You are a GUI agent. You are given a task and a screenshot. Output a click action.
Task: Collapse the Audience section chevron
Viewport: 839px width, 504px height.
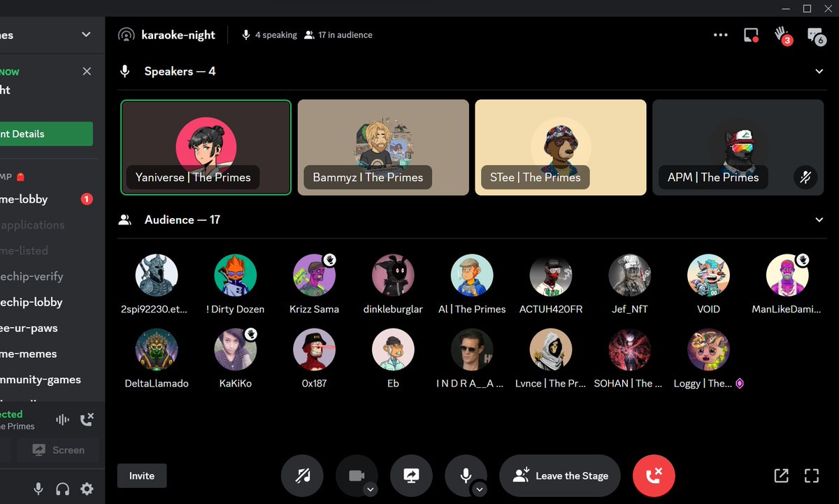820,219
